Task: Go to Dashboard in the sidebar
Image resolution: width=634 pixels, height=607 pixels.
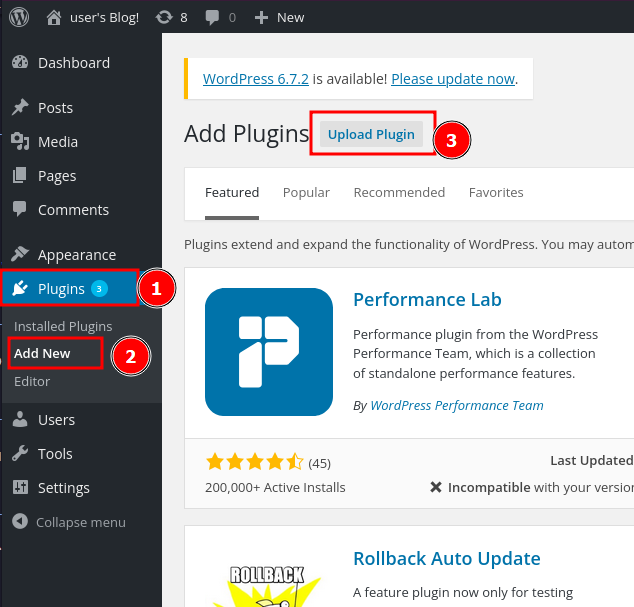Action: [x=74, y=63]
